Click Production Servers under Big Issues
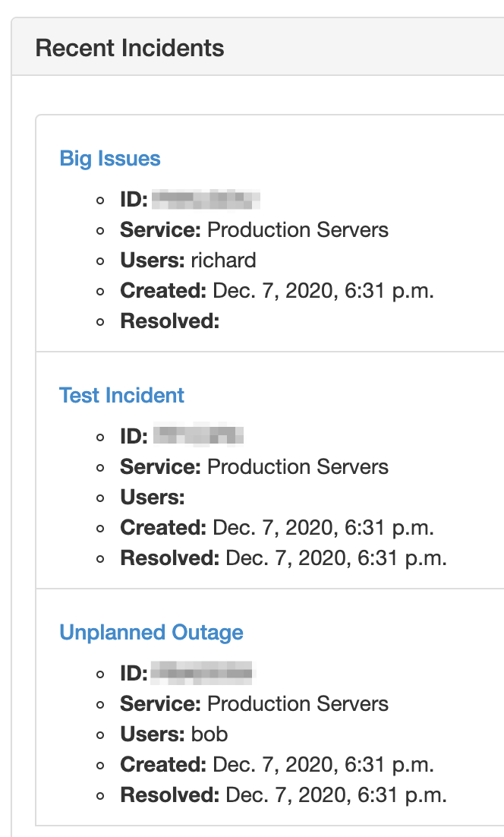 tap(298, 230)
